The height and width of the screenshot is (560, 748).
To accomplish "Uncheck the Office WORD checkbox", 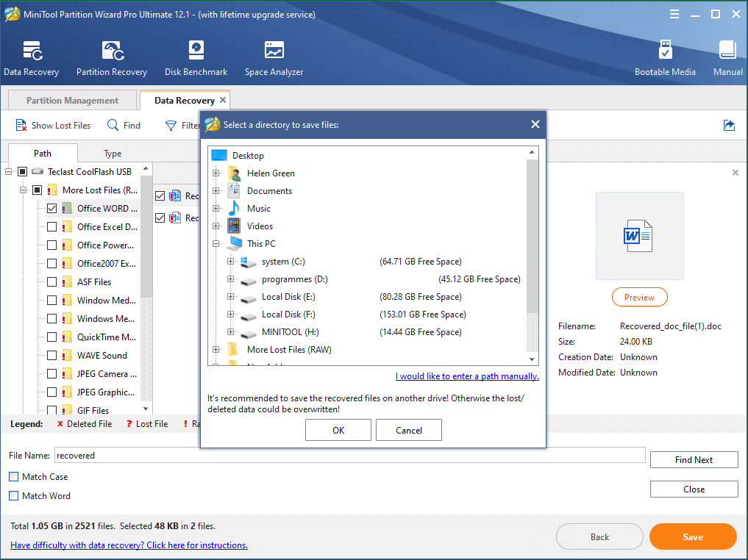I will click(x=52, y=208).
